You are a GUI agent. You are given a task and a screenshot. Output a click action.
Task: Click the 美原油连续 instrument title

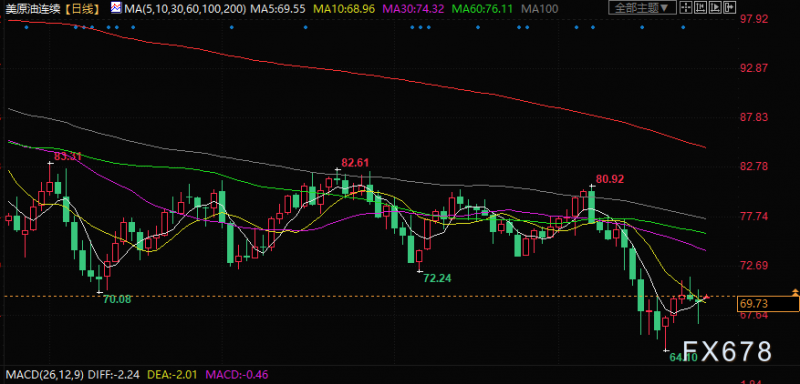[x=32, y=8]
